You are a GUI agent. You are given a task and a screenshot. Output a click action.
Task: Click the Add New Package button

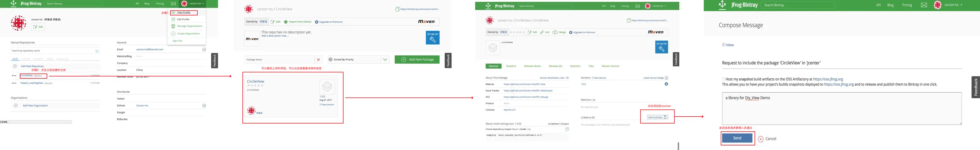417,59
